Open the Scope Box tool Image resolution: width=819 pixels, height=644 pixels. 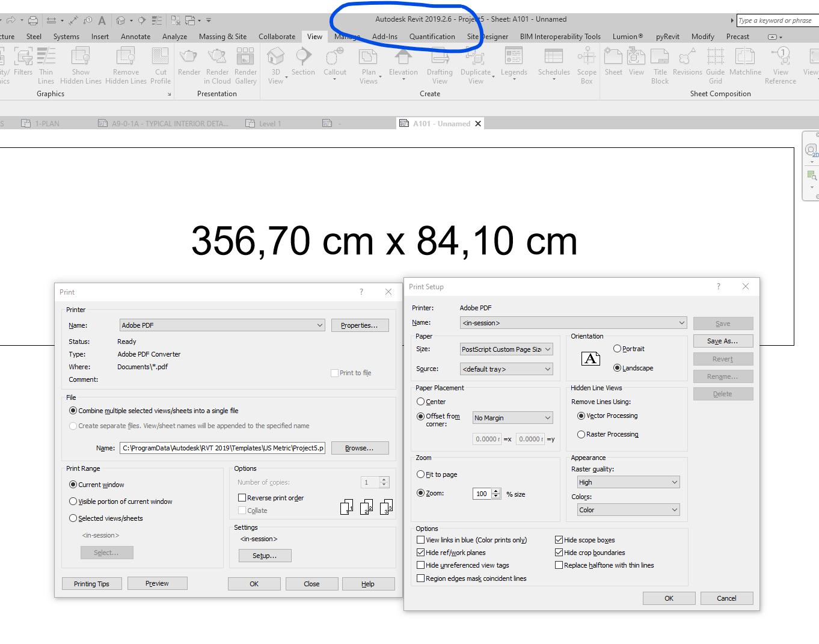pos(586,65)
